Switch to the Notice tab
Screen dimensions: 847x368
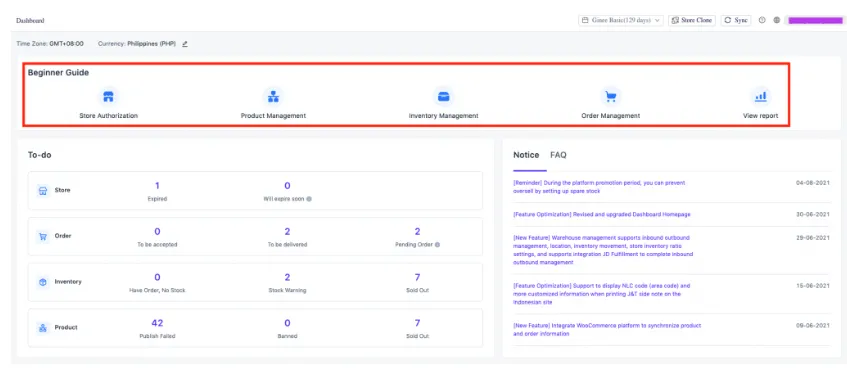(x=526, y=155)
